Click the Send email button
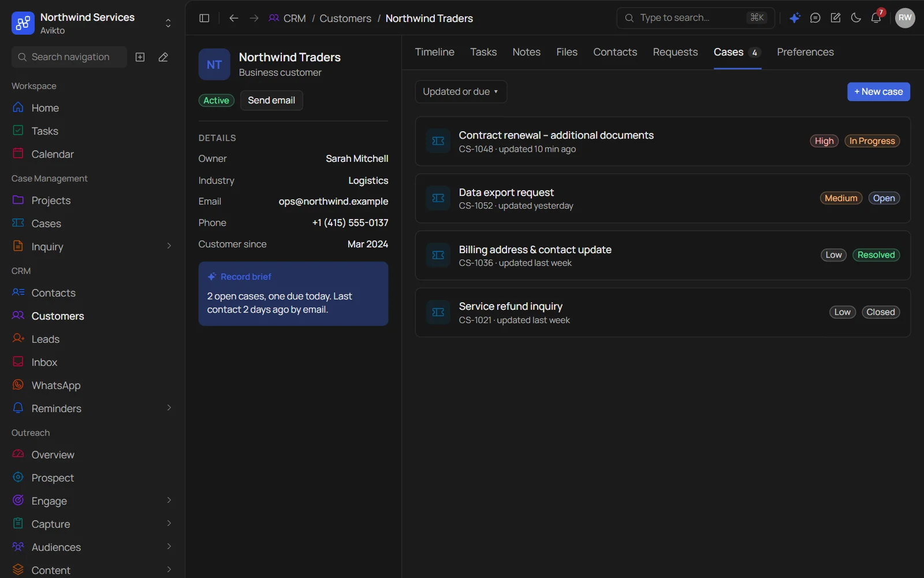The width and height of the screenshot is (924, 578). [x=271, y=100]
